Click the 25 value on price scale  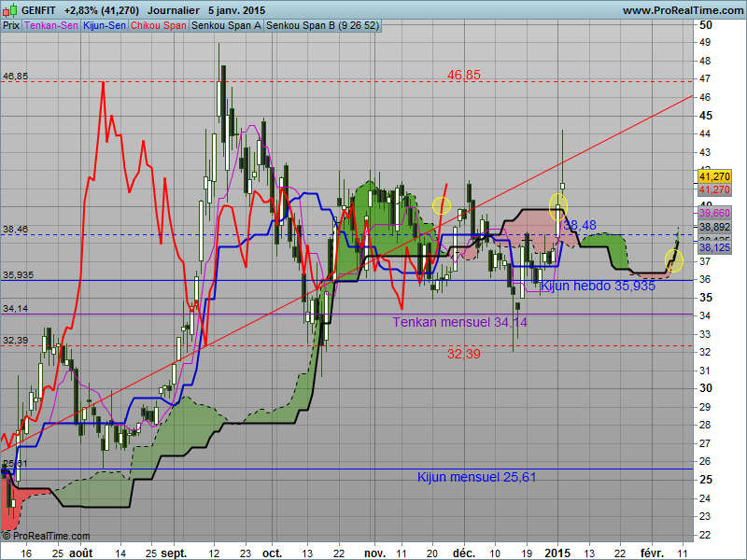tap(706, 480)
